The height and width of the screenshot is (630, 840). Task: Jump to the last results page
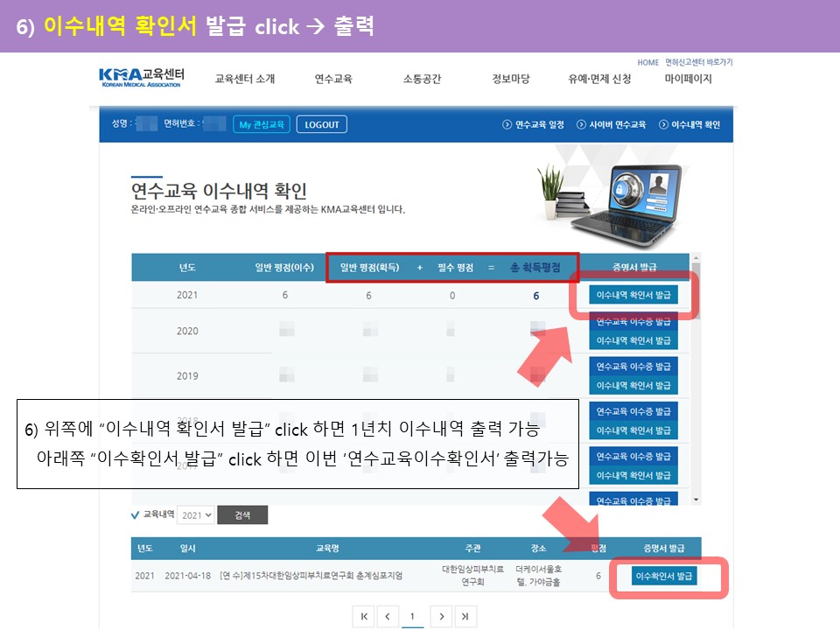[x=467, y=617]
